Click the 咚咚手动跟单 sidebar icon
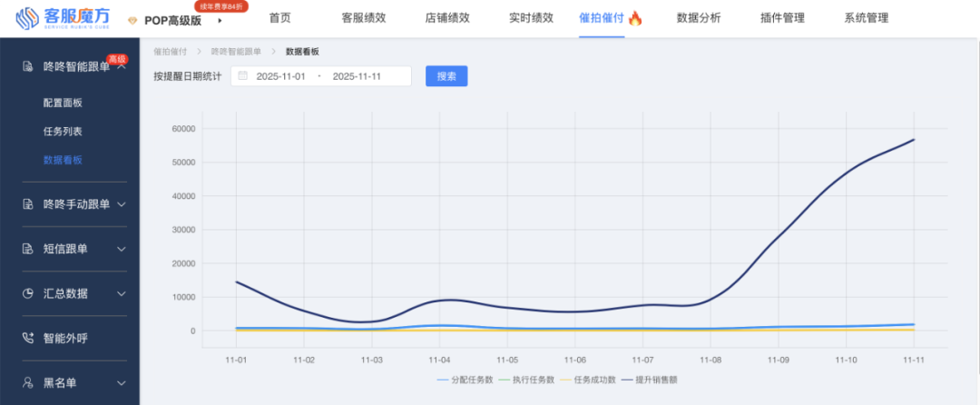Image resolution: width=980 pixels, height=405 pixels. 27,203
